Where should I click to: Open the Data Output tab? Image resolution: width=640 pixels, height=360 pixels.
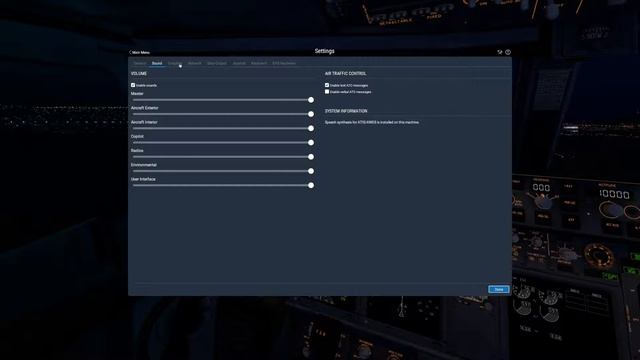point(217,63)
